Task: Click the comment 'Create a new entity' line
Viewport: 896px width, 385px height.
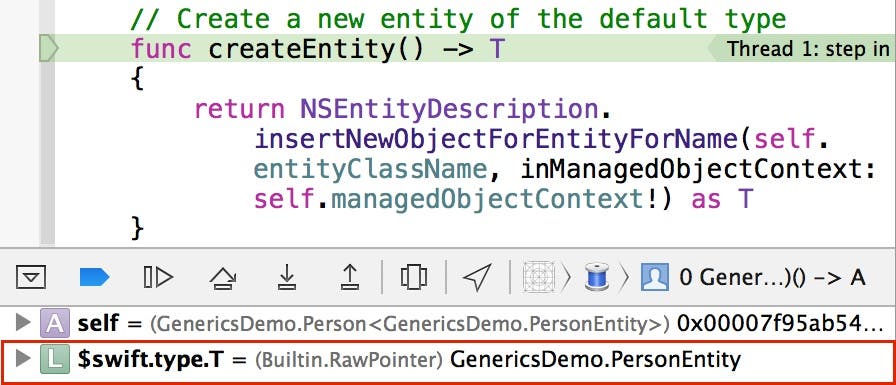Action: coord(458,19)
